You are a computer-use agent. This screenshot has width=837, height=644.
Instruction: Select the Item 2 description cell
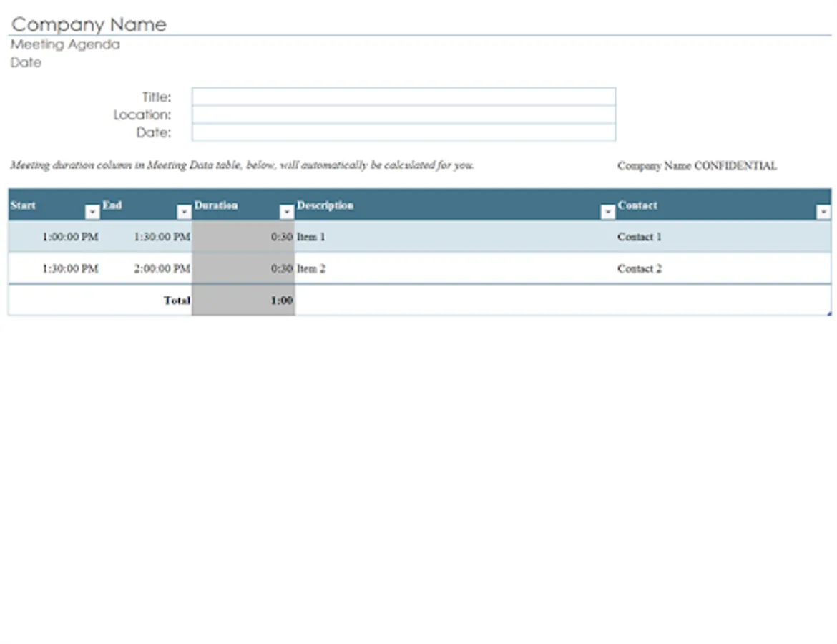[455, 268]
